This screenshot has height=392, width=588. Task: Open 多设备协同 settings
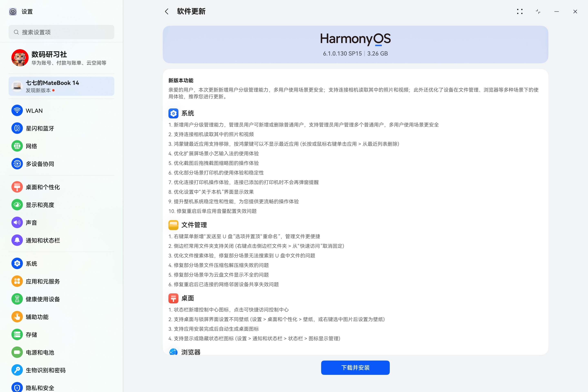pyautogui.click(x=61, y=164)
